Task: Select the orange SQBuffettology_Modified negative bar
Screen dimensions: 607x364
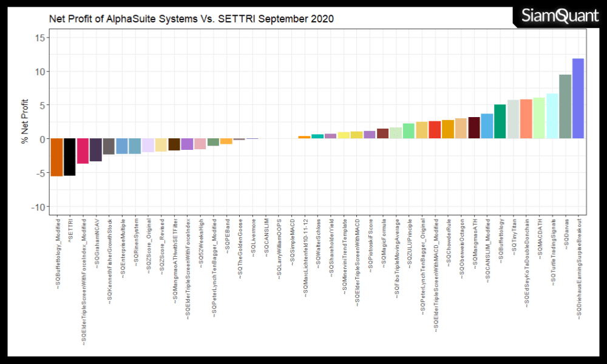Action: click(56, 157)
